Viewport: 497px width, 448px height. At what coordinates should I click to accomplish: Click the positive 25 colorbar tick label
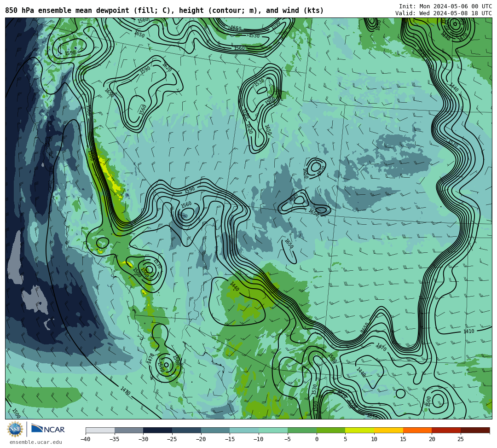click(x=461, y=439)
